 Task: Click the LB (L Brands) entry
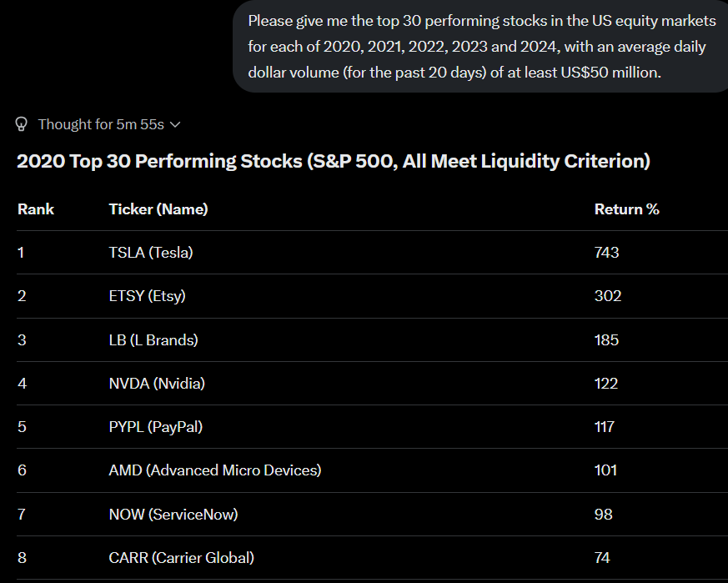(x=153, y=340)
